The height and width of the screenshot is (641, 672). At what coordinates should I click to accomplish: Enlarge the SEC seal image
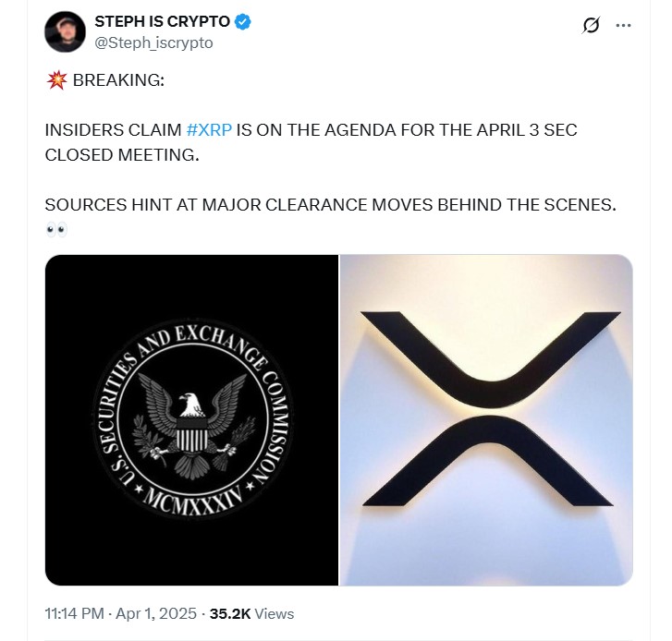[x=191, y=420]
